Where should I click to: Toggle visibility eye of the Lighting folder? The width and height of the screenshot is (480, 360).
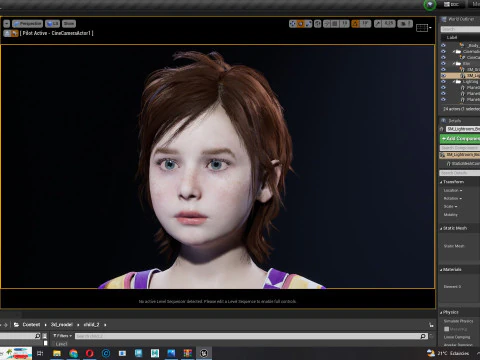coord(443,82)
